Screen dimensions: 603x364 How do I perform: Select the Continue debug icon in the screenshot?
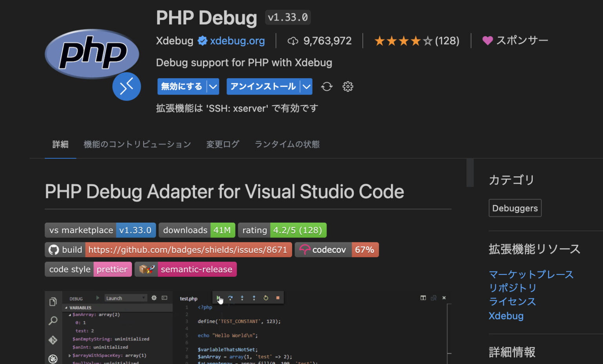click(x=219, y=298)
